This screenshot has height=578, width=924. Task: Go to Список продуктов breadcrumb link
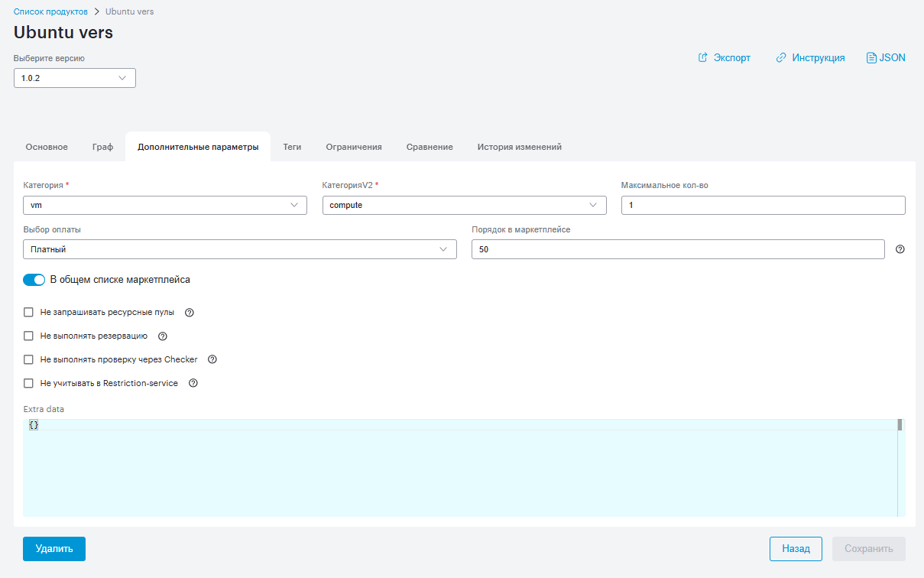point(50,11)
